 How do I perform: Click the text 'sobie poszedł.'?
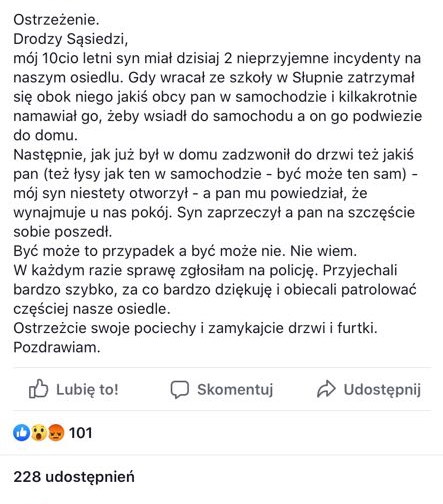(63, 232)
